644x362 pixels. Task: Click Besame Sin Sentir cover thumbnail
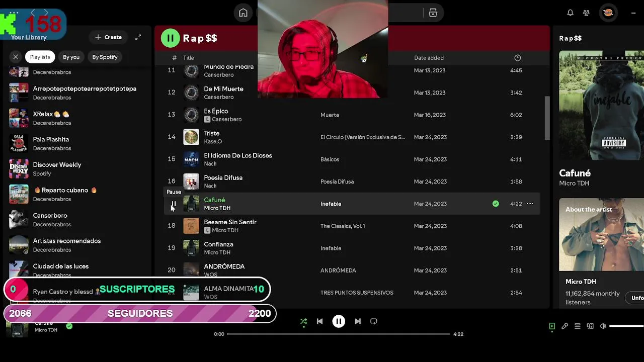tap(191, 226)
